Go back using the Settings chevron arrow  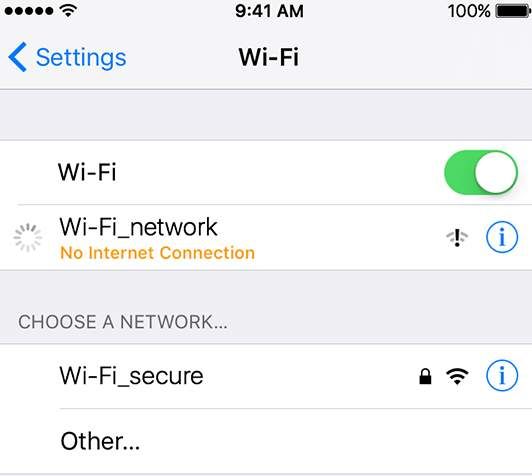point(17,57)
